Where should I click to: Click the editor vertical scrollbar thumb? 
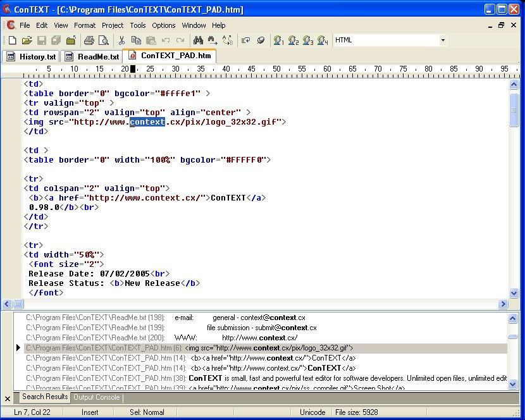pyautogui.click(x=514, y=110)
